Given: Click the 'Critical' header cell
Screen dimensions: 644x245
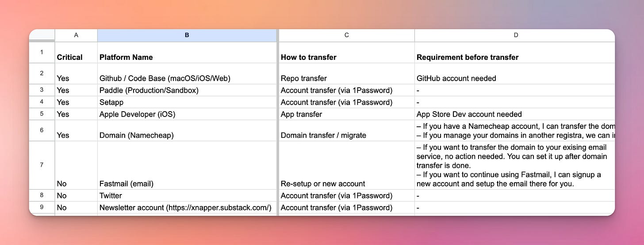Looking at the screenshot, I should (76, 52).
